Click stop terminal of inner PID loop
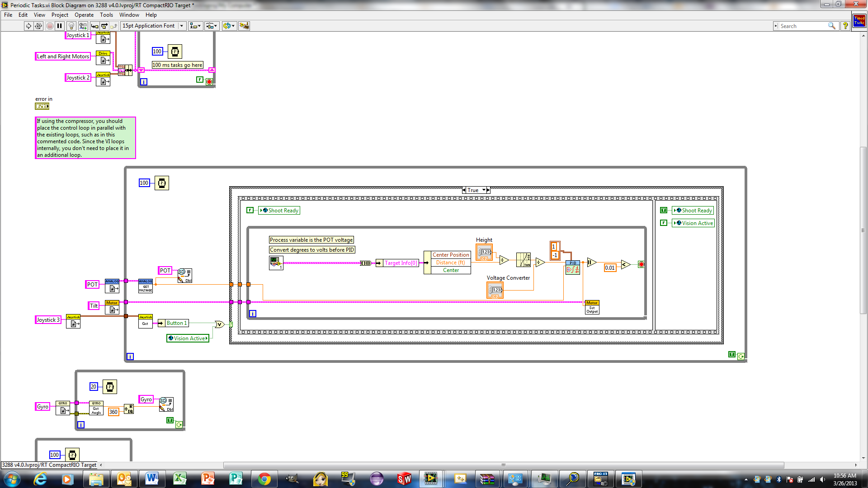 pos(641,264)
